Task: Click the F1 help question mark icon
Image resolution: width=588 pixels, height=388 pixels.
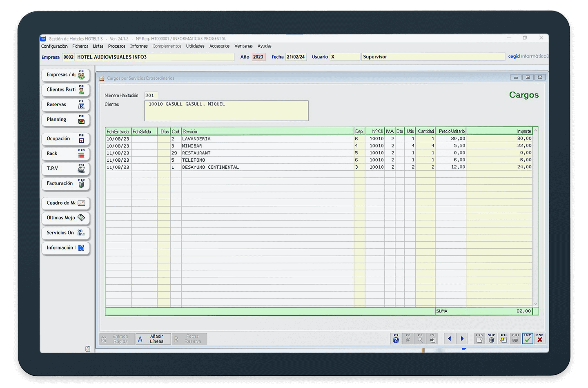Action: point(396,339)
